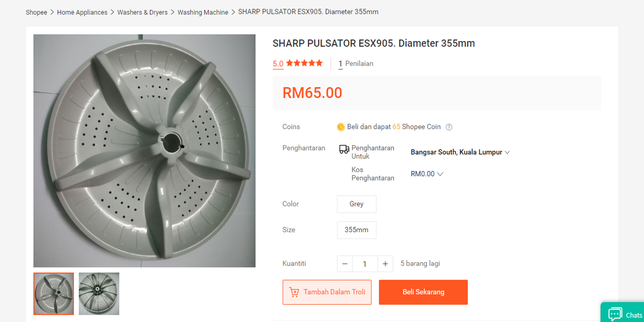The image size is (644, 322).
Task: Click the quantity input field
Action: click(x=364, y=264)
